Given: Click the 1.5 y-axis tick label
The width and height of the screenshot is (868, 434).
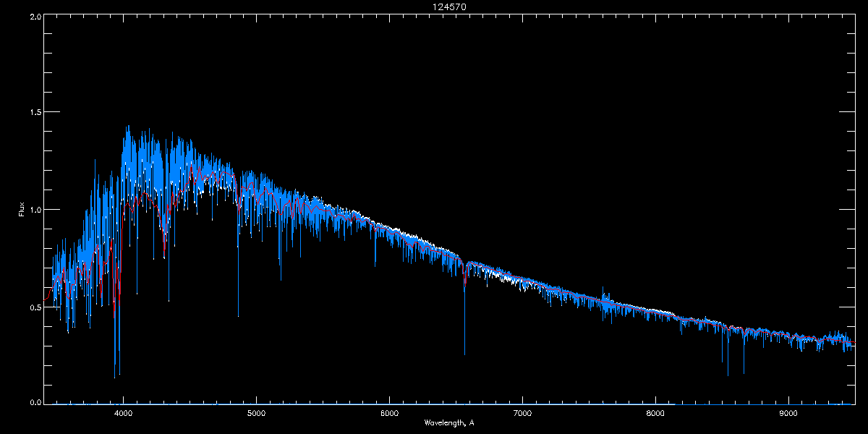Looking at the screenshot, I should (x=35, y=113).
